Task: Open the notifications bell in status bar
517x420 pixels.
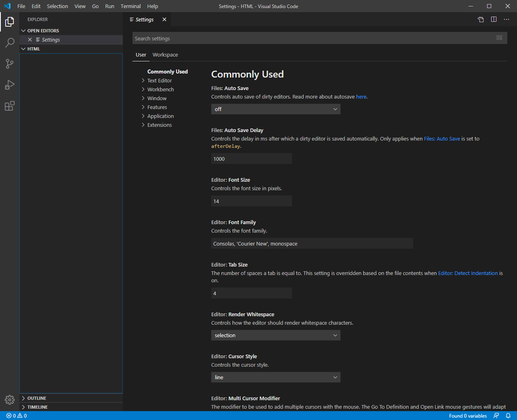Action: [x=508, y=416]
